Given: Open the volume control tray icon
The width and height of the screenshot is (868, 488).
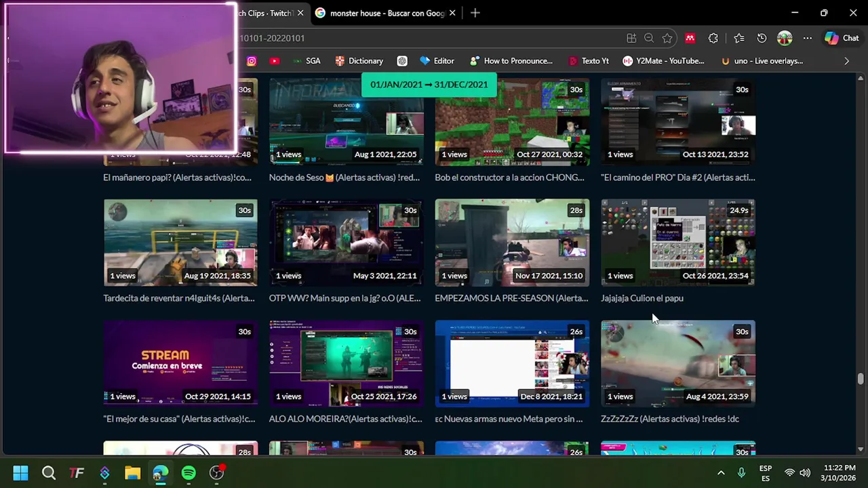Looking at the screenshot, I should [x=805, y=472].
